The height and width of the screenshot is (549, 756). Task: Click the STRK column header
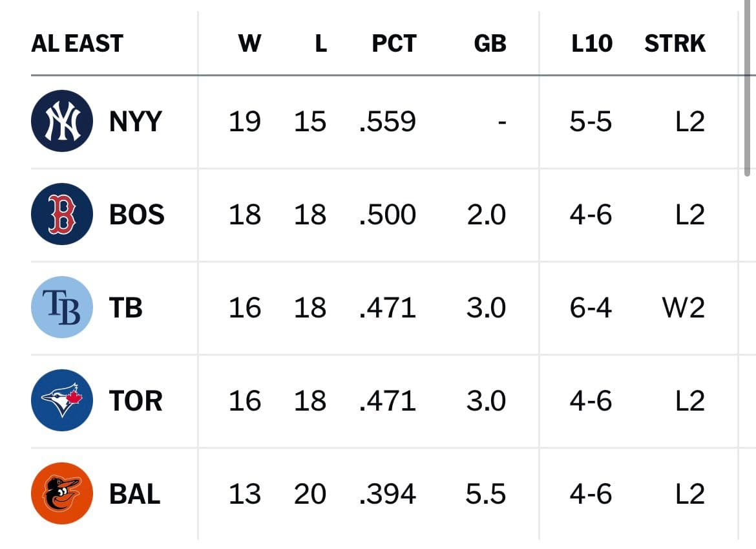676,43
